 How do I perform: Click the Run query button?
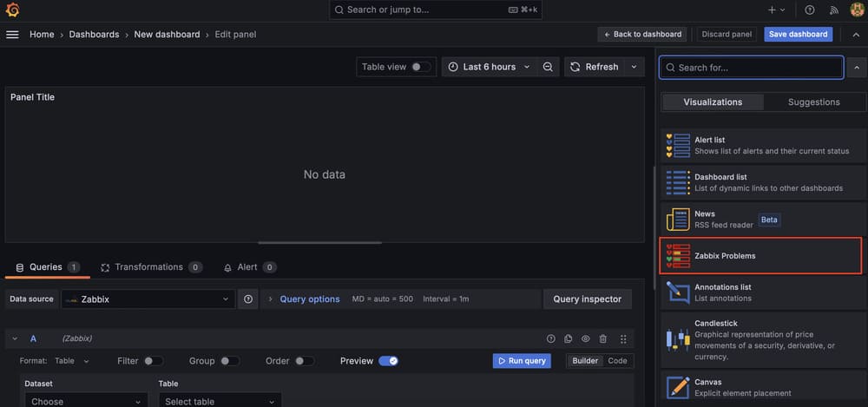pyautogui.click(x=522, y=361)
